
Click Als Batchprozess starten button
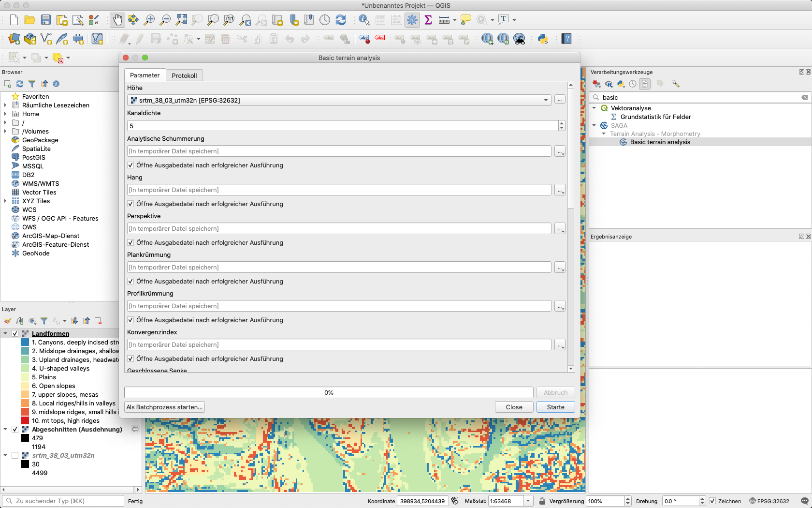[x=164, y=407]
